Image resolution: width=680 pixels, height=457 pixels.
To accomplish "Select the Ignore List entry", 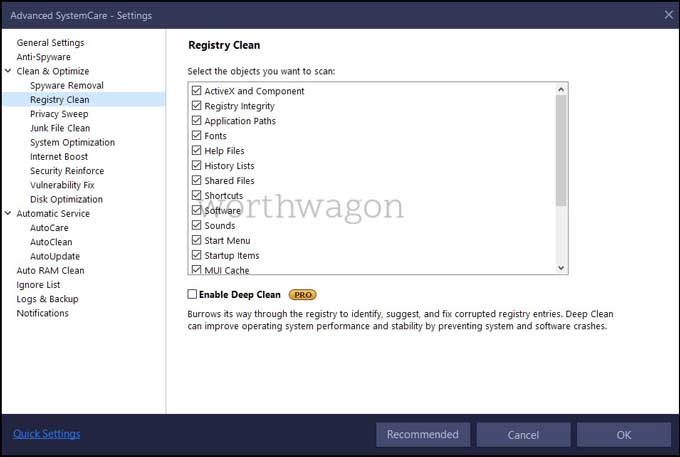I will (x=38, y=285).
